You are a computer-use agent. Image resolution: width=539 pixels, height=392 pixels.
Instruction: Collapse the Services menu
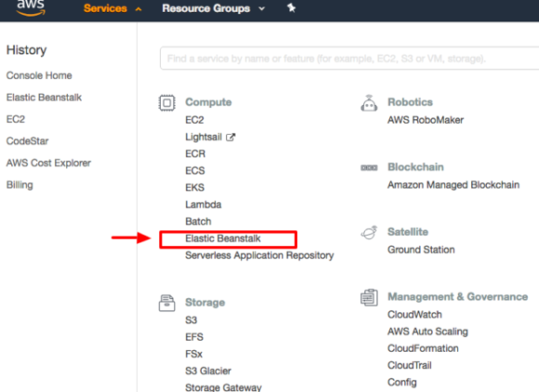112,8
